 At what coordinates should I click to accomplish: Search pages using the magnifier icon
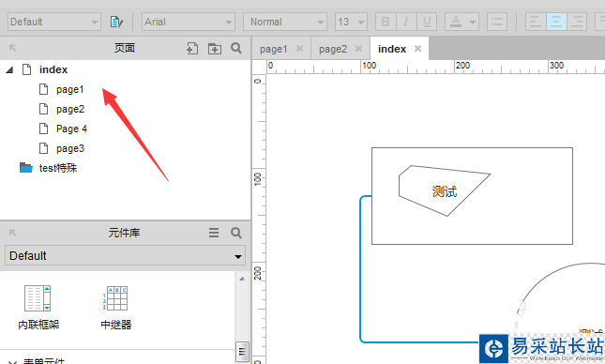click(236, 48)
